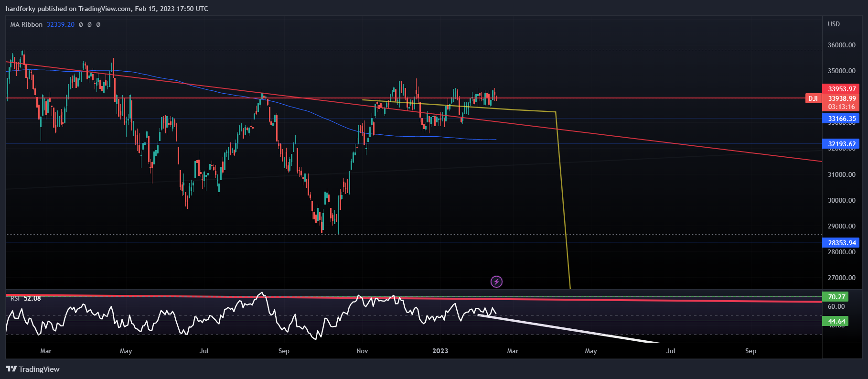This screenshot has height=379, width=868.
Task: Click the 30000.00 price scale label
Action: [842, 200]
